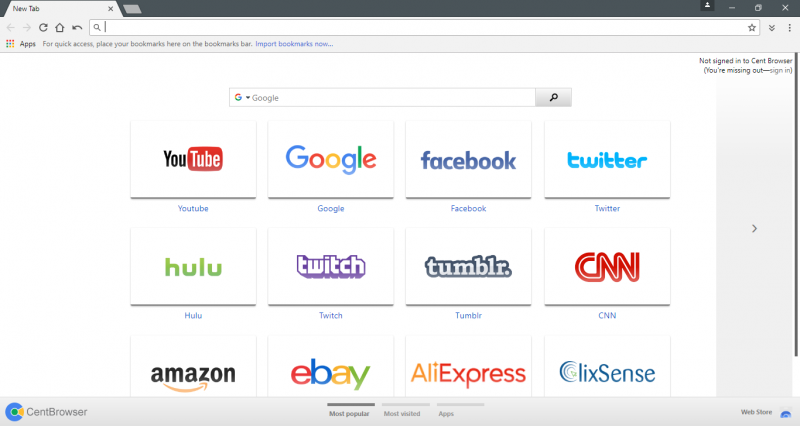The image size is (800, 426).
Task: Click the Web Store icon
Action: (x=786, y=413)
